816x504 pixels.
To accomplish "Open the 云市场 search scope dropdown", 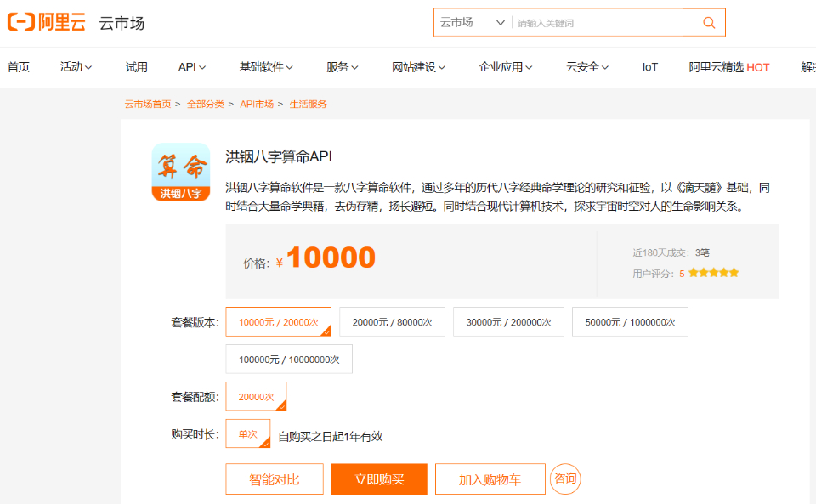I will [473, 22].
